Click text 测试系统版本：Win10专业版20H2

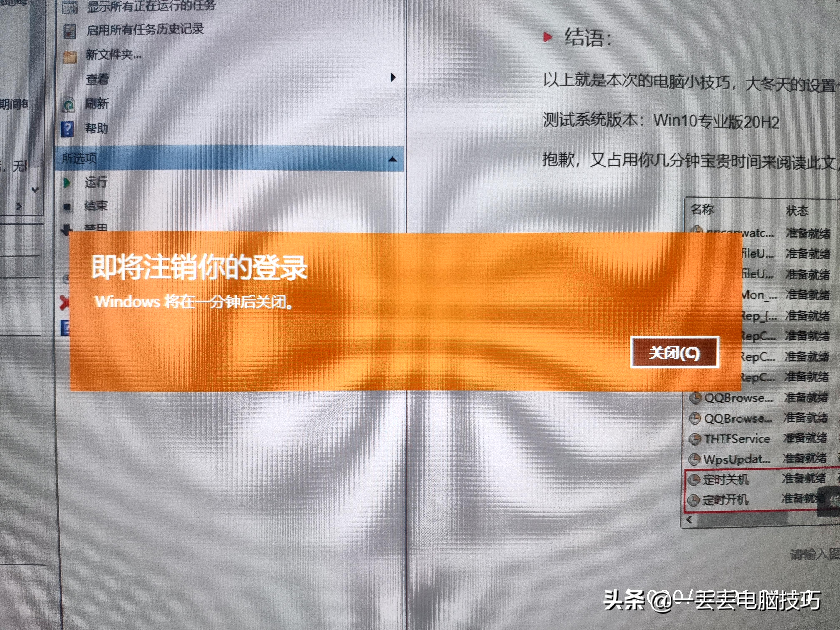[661, 121]
